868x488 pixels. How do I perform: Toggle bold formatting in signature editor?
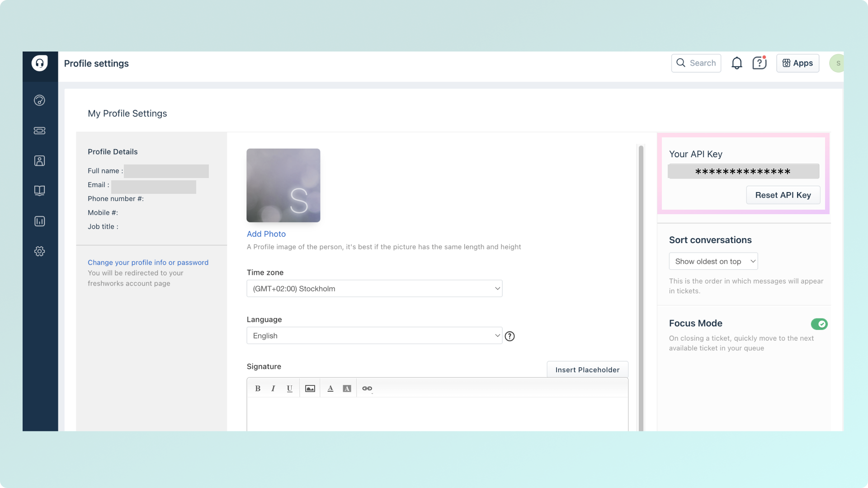click(x=258, y=389)
